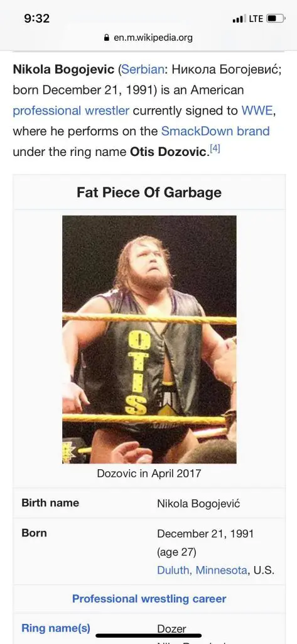Tap the Birth name row label

pyautogui.click(x=50, y=502)
